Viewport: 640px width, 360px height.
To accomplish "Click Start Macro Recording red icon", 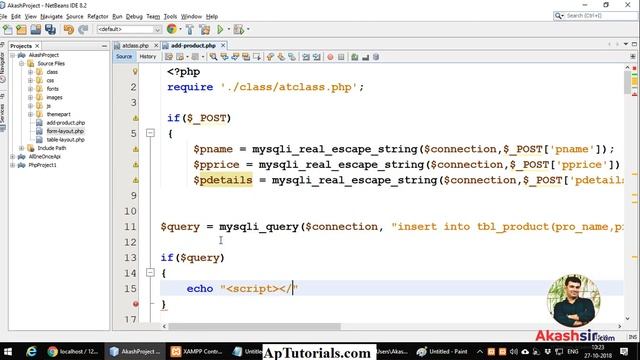I will (330, 57).
